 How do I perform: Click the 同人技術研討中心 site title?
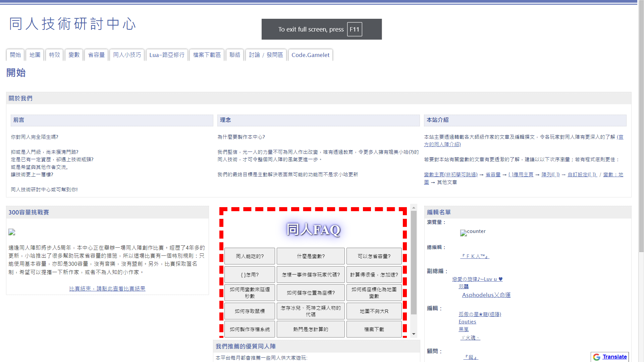(x=72, y=24)
